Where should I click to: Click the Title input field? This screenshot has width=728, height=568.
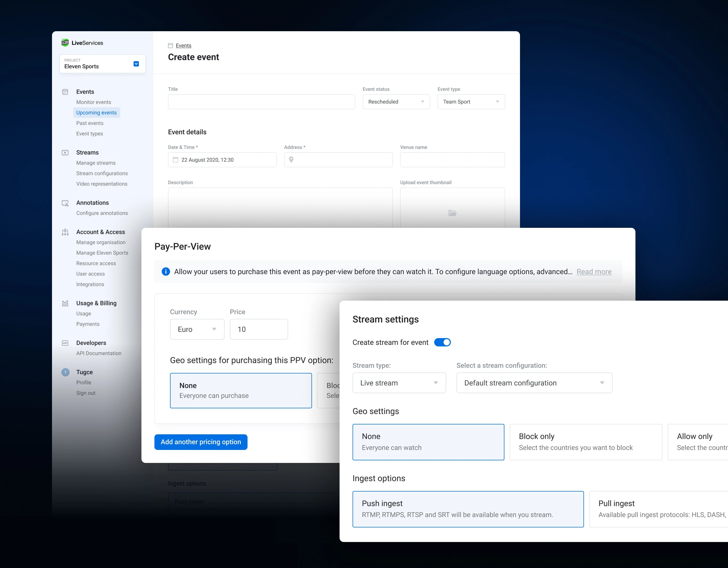point(261,102)
